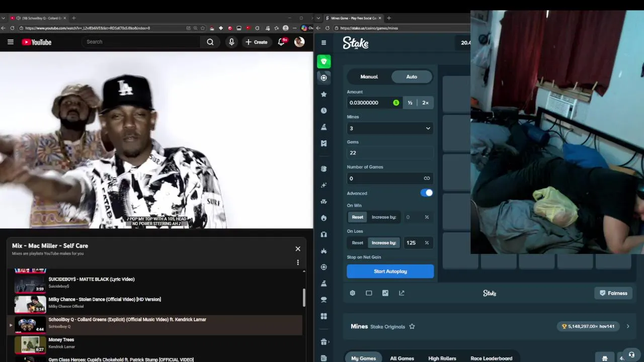Open the Race Leaderboard tab
Image resolution: width=644 pixels, height=362 pixels.
(491, 358)
